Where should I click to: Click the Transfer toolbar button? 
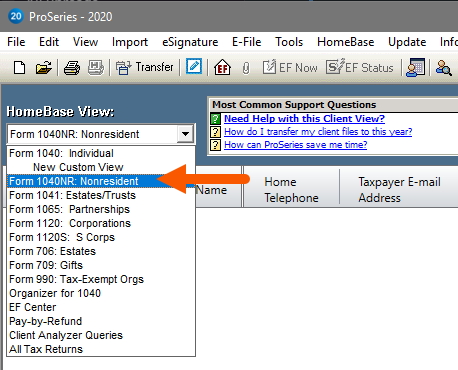click(x=144, y=67)
